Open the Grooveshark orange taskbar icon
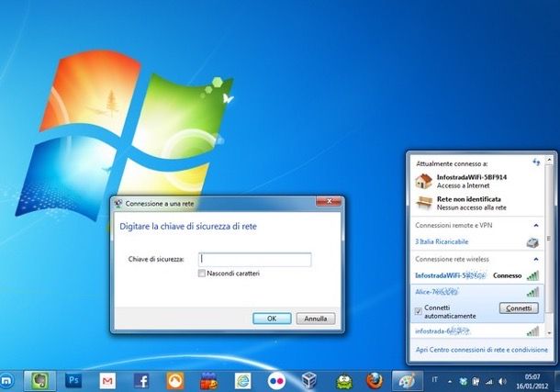This screenshot has width=560, height=392. point(175,381)
